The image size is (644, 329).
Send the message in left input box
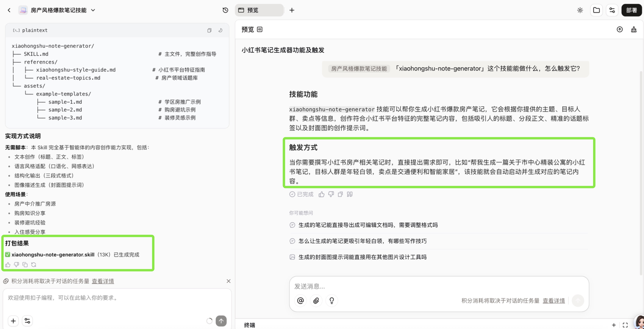(x=221, y=321)
